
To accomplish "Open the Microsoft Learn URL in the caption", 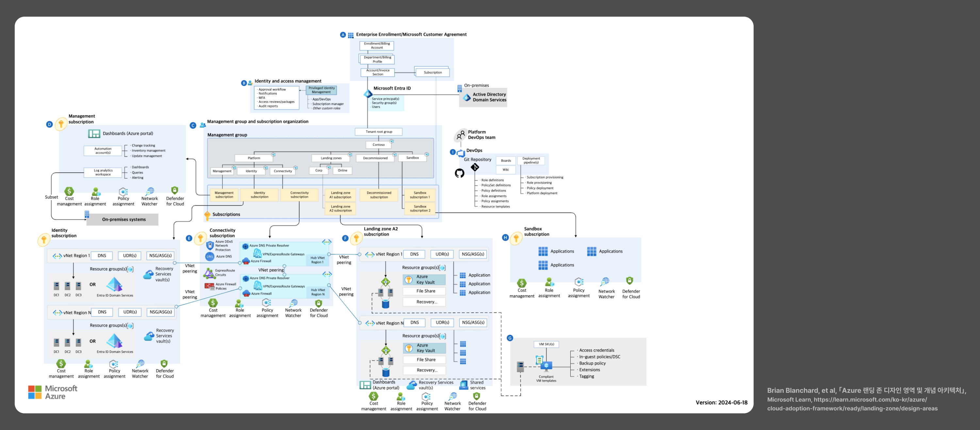I will [x=853, y=404].
